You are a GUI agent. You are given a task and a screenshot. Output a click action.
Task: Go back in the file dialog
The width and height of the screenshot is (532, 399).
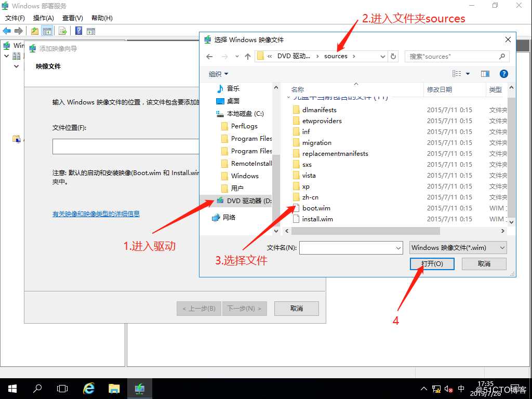pyautogui.click(x=209, y=56)
